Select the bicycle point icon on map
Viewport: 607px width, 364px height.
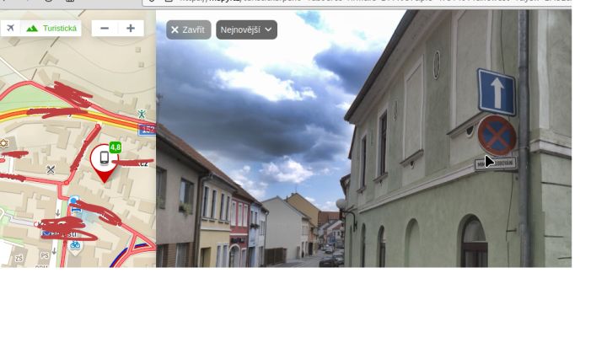(75, 245)
